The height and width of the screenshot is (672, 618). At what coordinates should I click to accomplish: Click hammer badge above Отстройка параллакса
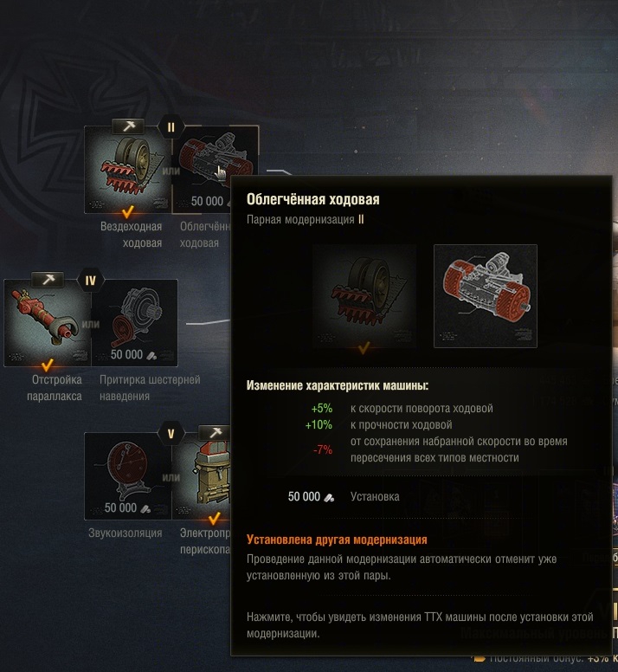point(48,280)
